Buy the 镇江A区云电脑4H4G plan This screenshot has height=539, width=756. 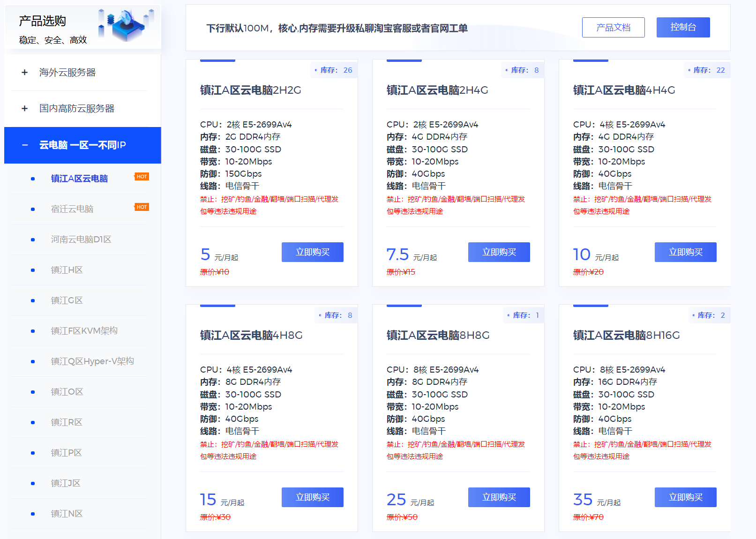(686, 252)
